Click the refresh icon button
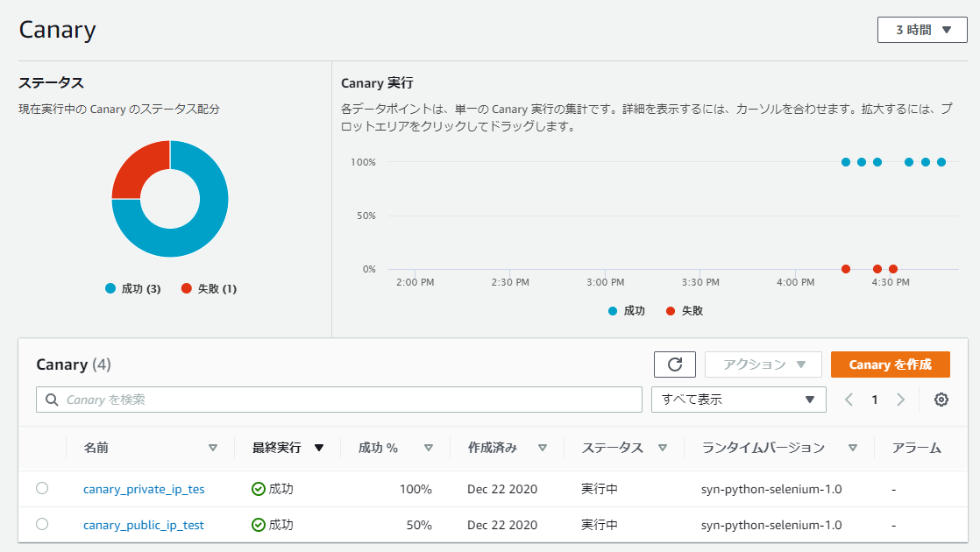This screenshot has width=980, height=552. coord(674,364)
